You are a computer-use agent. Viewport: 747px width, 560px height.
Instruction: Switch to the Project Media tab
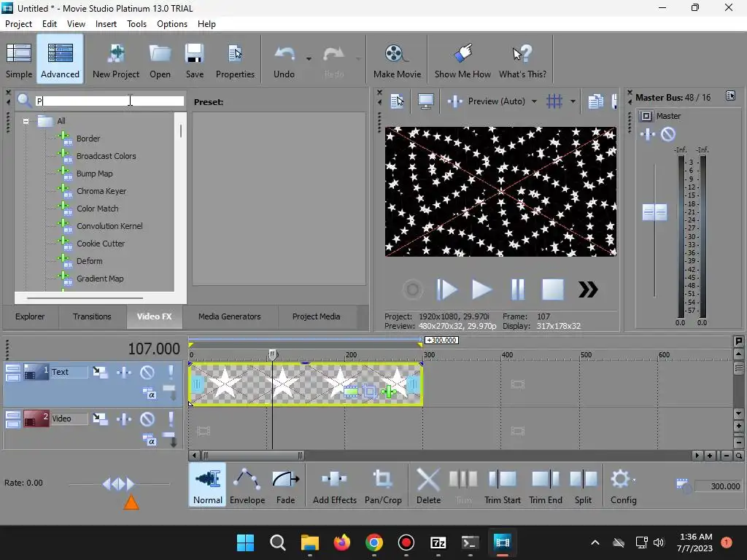[x=316, y=316]
